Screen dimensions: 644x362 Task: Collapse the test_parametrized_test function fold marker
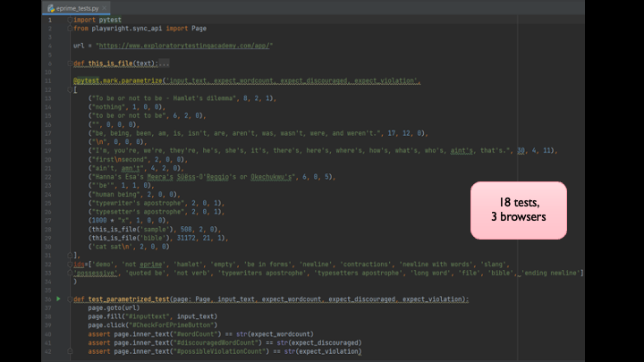(x=70, y=299)
